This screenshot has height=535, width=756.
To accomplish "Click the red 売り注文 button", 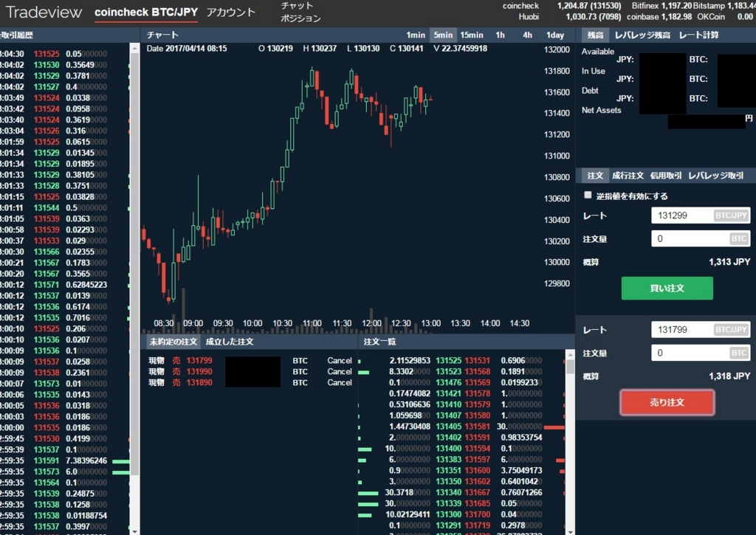I will (667, 402).
